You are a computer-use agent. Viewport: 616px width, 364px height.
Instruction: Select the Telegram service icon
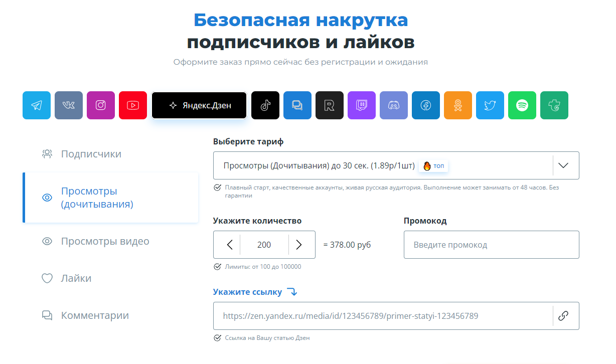tap(37, 105)
